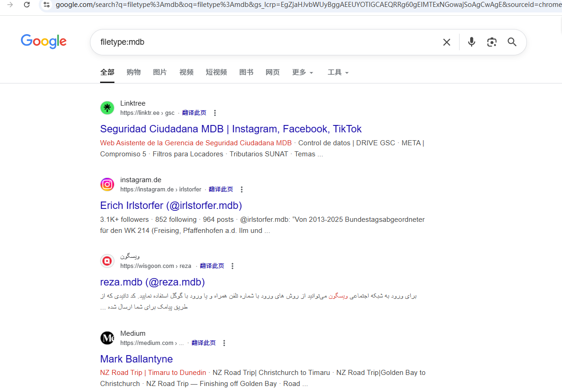Viewport: 562px width, 392px height.
Task: Click the ویسگون site name
Action: [x=130, y=256]
